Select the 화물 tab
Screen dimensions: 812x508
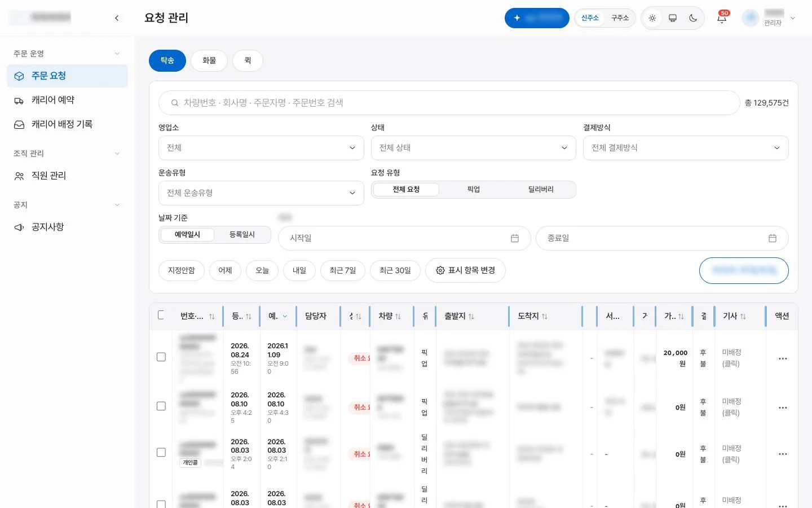209,60
